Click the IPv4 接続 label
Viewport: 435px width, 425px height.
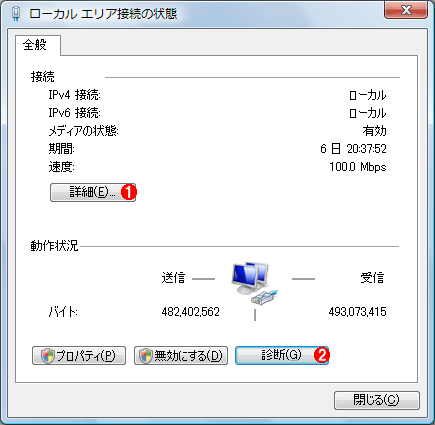tap(74, 95)
